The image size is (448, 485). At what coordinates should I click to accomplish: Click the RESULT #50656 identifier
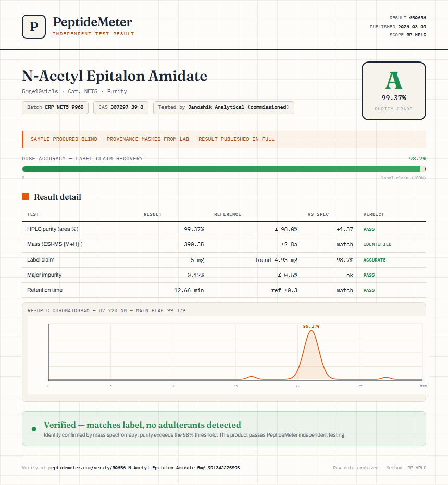point(407,18)
